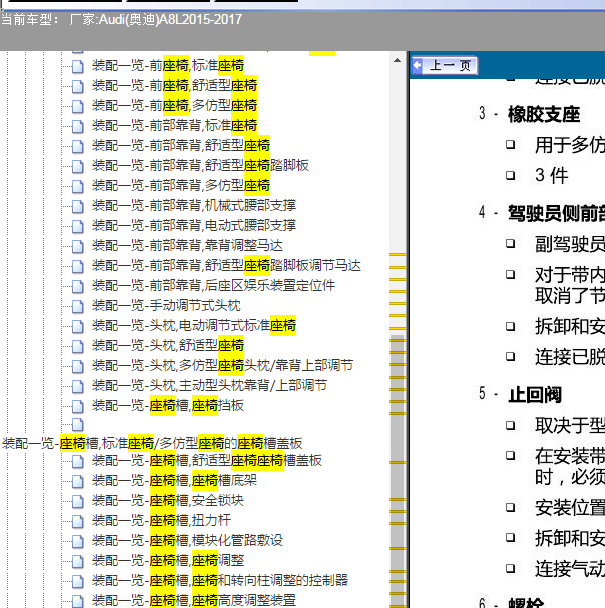
Task: Click document icon beside 前座椅,多仿型座椅
Action: click(x=78, y=106)
